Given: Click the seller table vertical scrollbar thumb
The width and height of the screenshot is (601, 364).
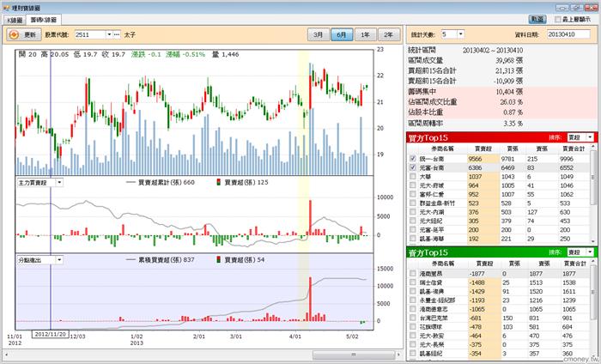Looking at the screenshot, I should click(593, 291).
